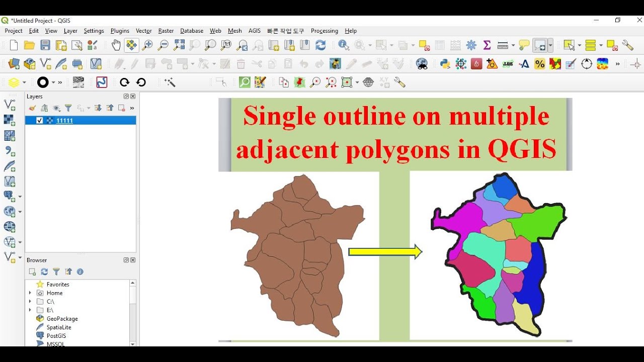Close the Layers panel
Screen dimensions: 644x362
click(x=133, y=97)
